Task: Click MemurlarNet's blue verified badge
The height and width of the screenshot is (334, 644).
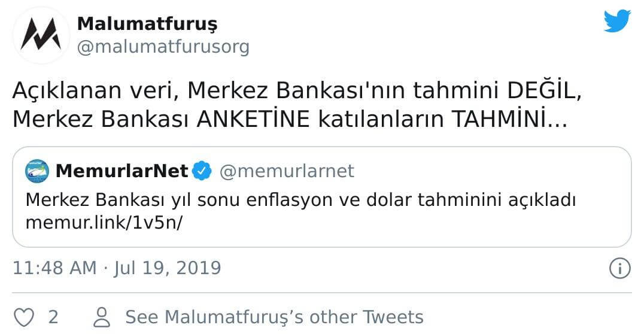Action: pos(202,171)
